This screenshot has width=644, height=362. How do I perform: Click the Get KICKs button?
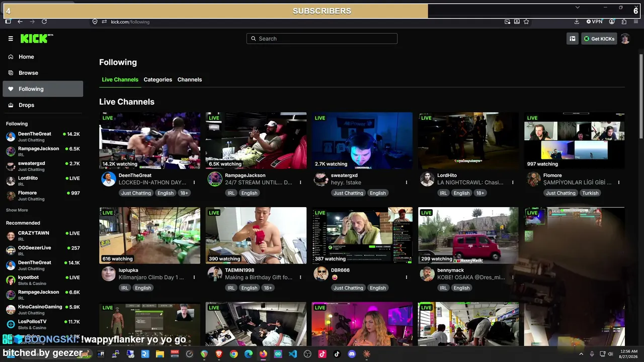(x=599, y=39)
